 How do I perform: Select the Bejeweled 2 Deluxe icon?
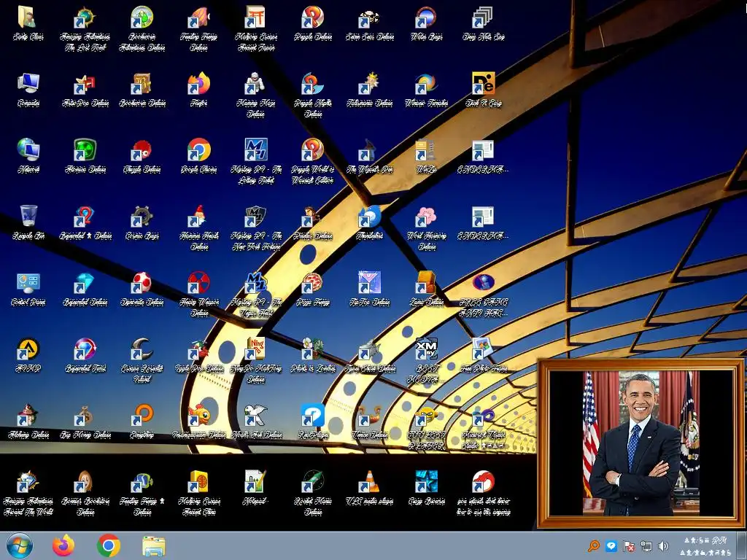tap(85, 222)
